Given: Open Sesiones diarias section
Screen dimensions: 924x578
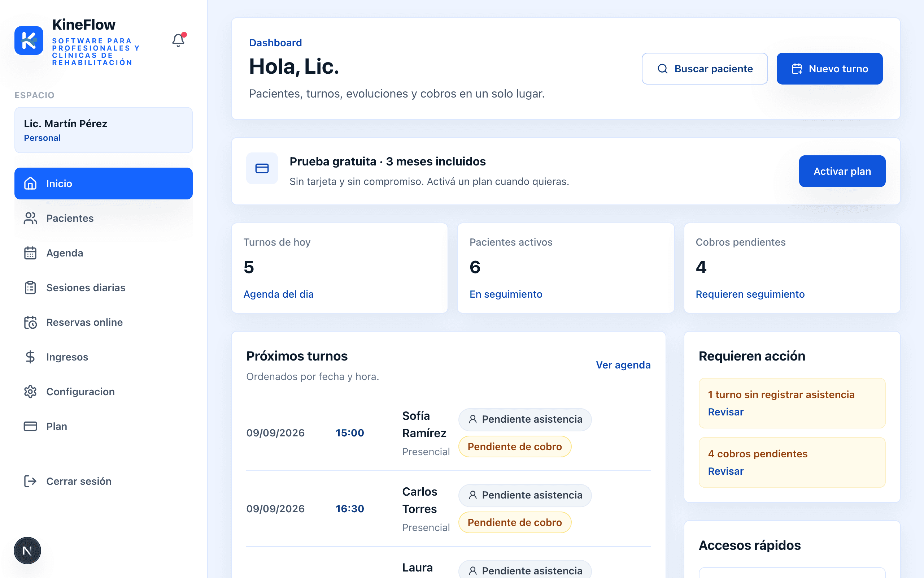Looking at the screenshot, I should (x=104, y=288).
